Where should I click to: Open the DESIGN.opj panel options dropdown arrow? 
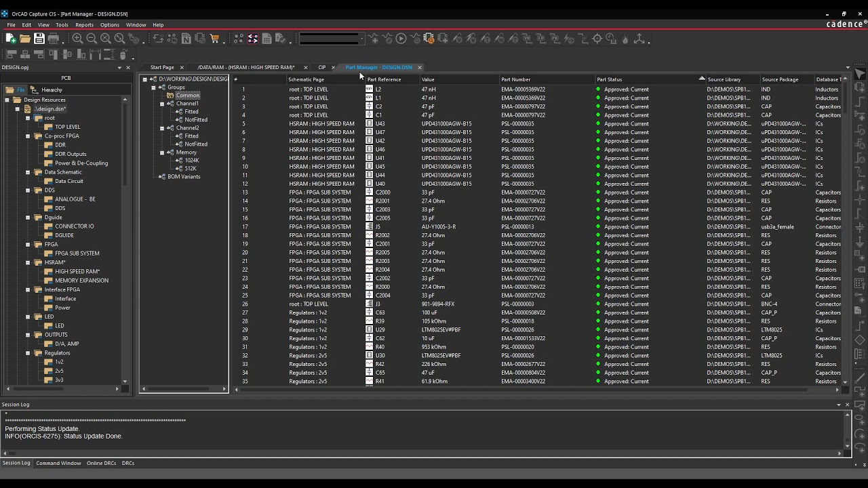[119, 67]
